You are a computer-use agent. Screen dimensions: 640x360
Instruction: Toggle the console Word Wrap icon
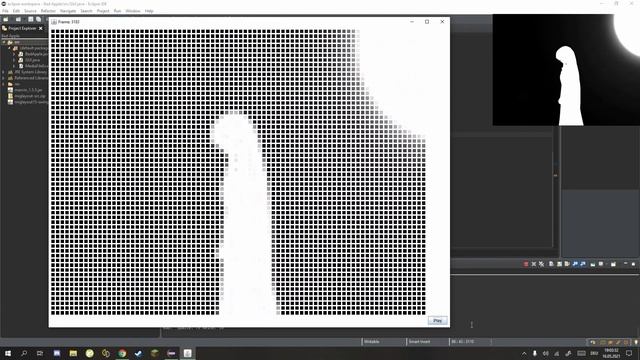point(567,264)
